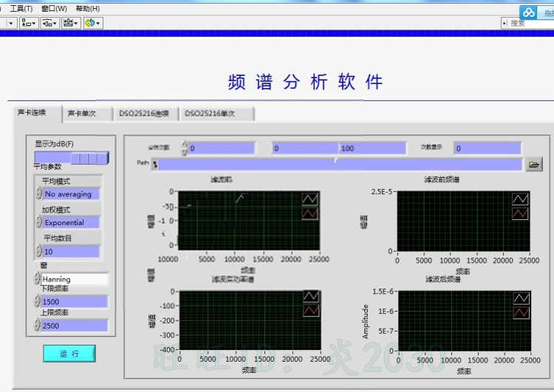
Task: Open the Align Objects toolbar dropdown
Action: [29, 24]
